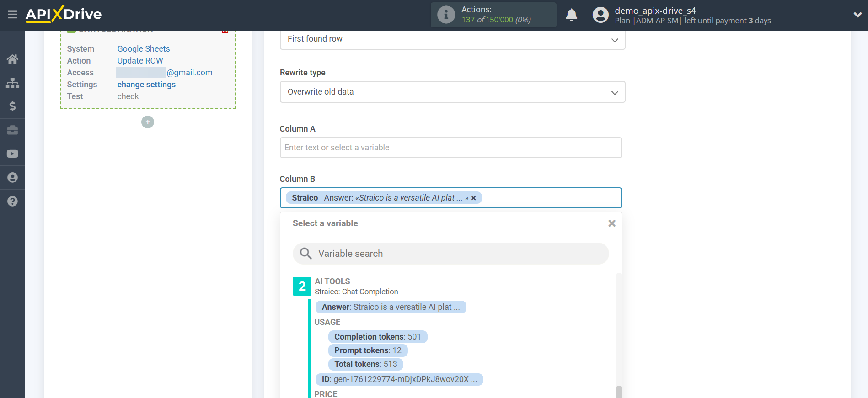This screenshot has width=868, height=398.
Task: Click the Column B input field
Action: 450,198
